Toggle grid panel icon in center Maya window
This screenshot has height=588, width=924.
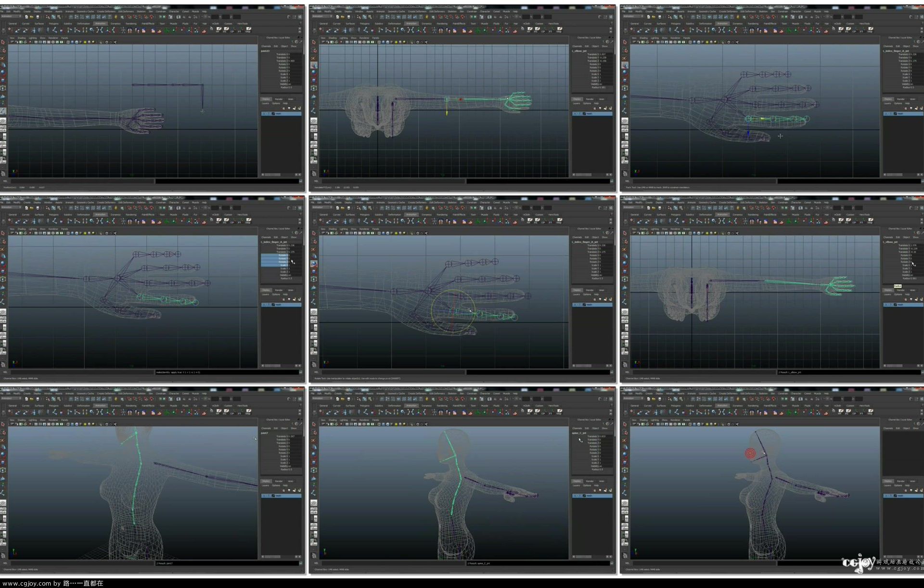tap(346, 233)
